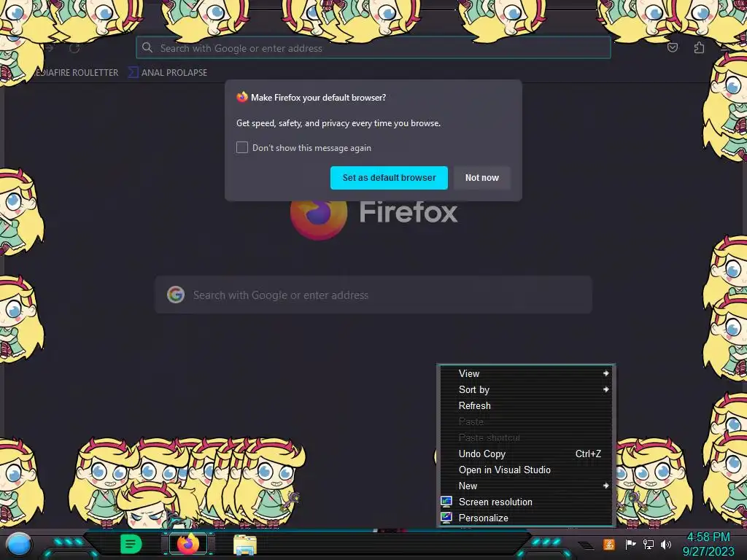The height and width of the screenshot is (560, 747).
Task: Open Screen resolution from the context menu
Action: point(526,502)
